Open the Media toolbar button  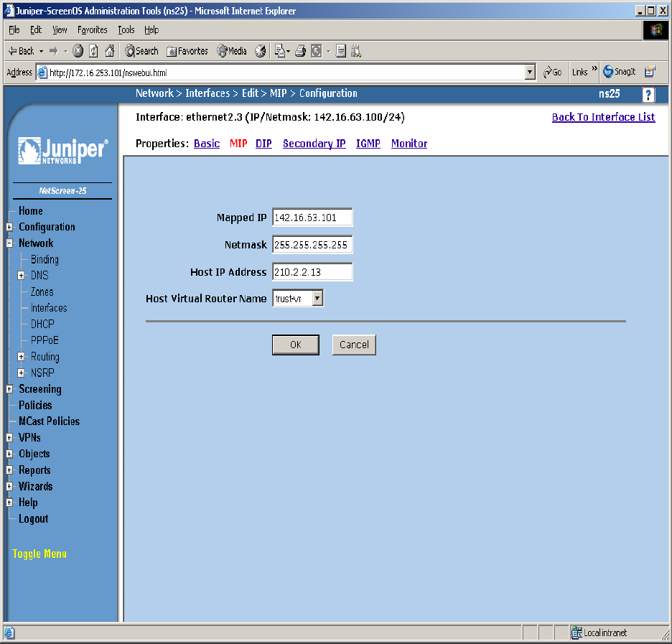(232, 52)
